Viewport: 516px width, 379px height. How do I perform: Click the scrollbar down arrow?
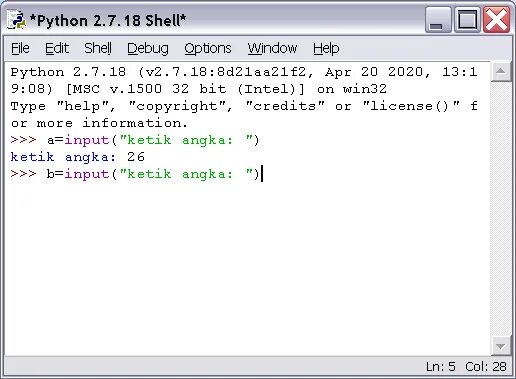click(x=501, y=346)
